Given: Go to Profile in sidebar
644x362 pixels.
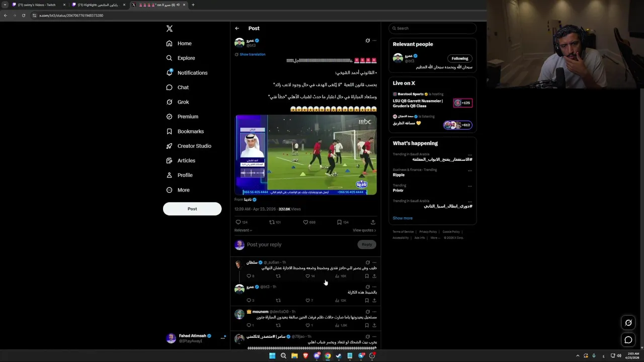Looking at the screenshot, I should (x=179, y=175).
